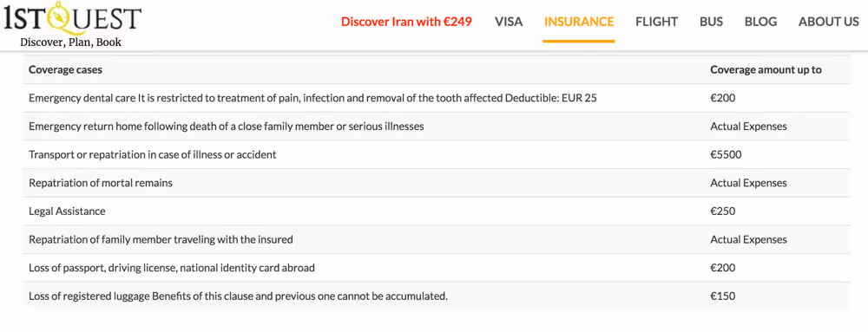The height and width of the screenshot is (332, 868).
Task: Click the Legal Assistance row
Action: [437, 211]
